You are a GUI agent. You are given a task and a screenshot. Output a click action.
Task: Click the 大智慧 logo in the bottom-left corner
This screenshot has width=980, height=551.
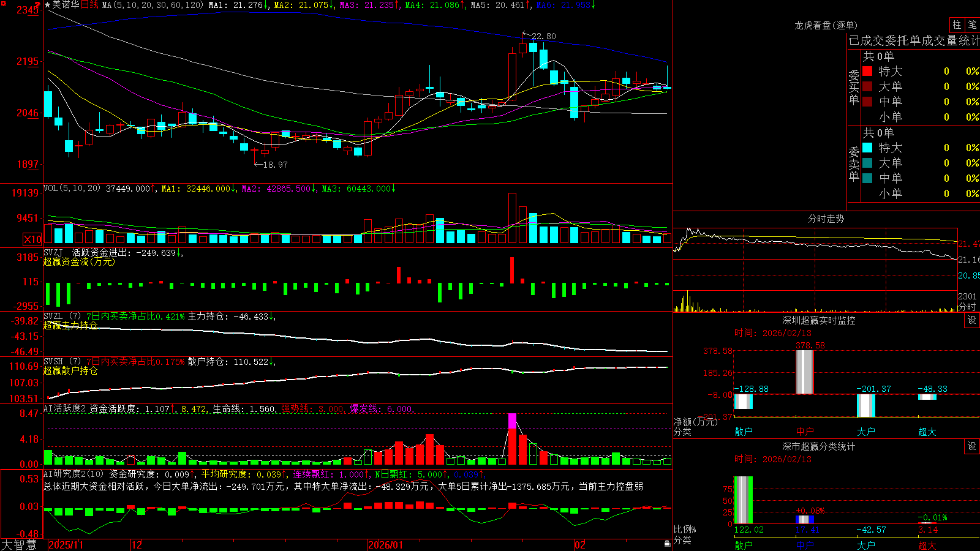pyautogui.click(x=19, y=544)
